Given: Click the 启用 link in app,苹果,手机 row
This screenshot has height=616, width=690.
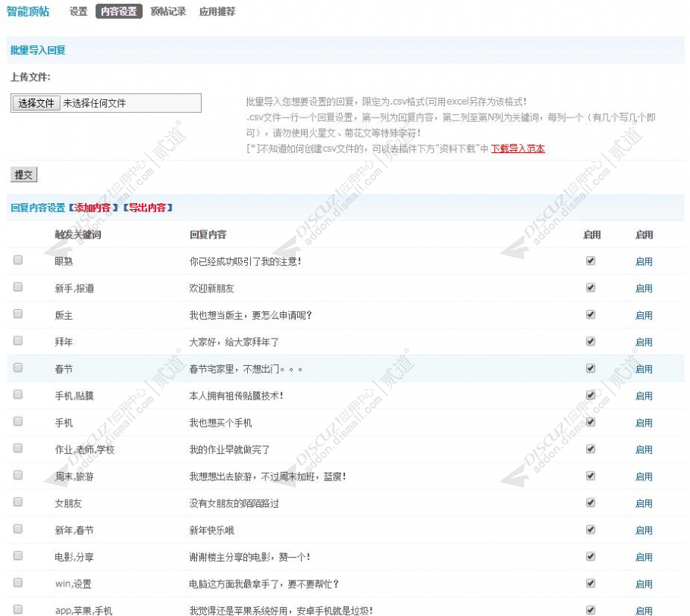Looking at the screenshot, I should pyautogui.click(x=644, y=611).
